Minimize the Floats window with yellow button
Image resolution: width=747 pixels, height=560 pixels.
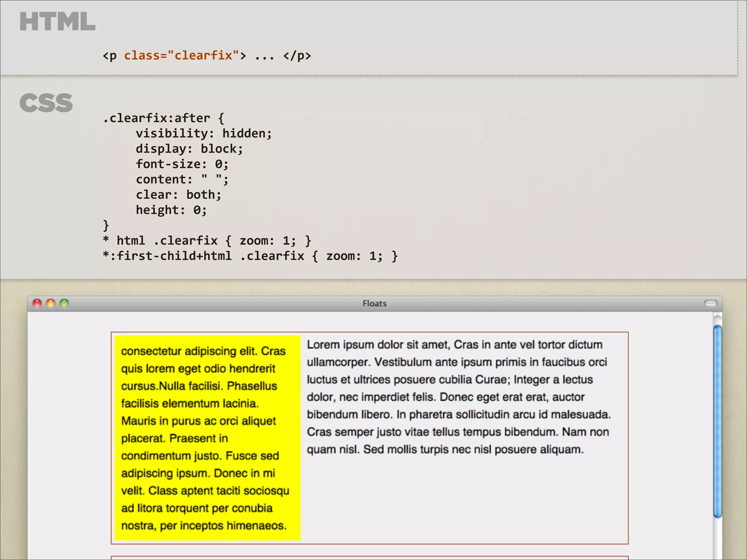[x=51, y=303]
